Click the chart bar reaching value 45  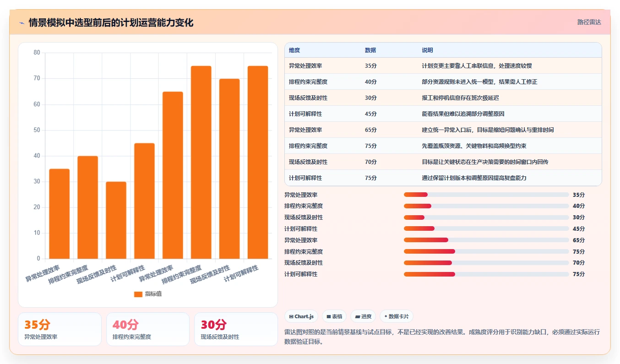(144, 201)
